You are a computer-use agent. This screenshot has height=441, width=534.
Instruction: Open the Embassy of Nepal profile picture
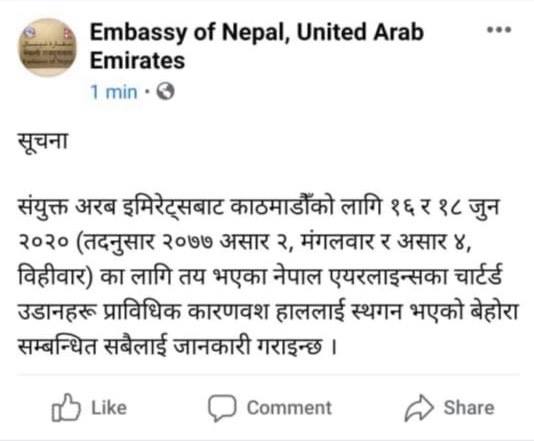click(47, 48)
